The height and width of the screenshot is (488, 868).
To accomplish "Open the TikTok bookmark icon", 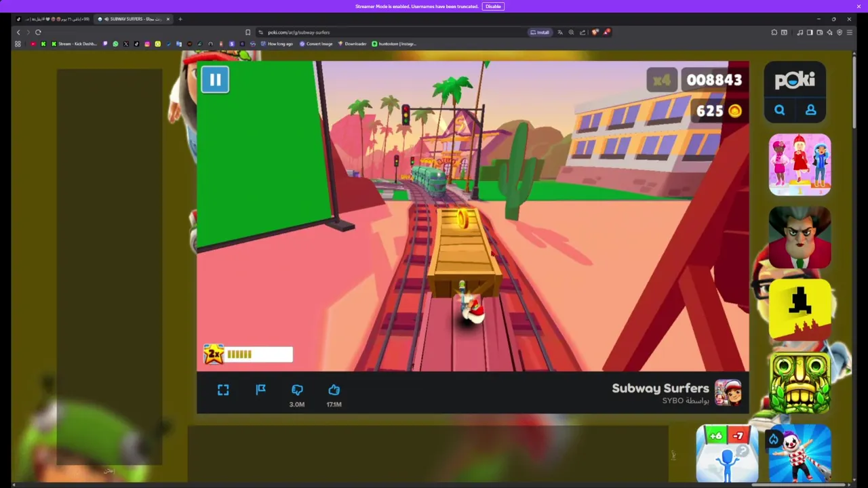I will pos(136,44).
